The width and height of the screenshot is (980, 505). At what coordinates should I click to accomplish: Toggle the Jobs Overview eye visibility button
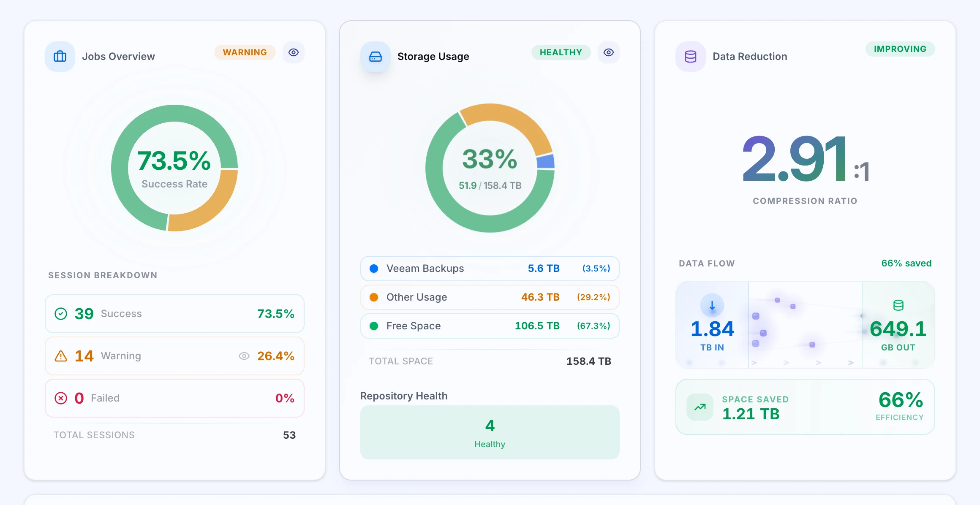(294, 52)
